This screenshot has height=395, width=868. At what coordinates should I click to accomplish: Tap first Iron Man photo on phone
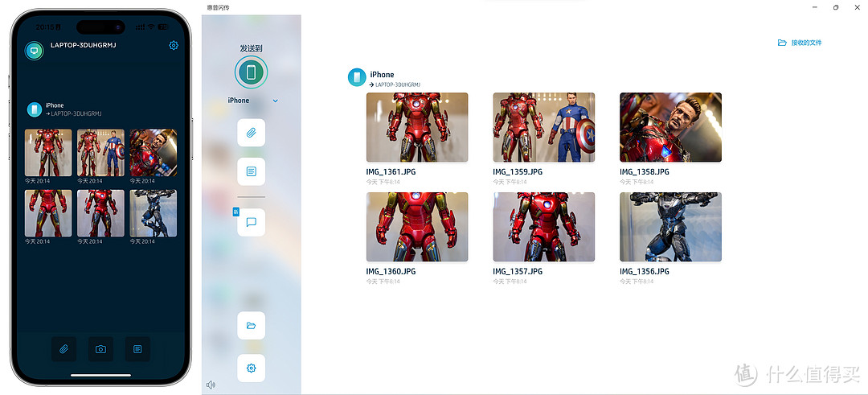tap(48, 152)
